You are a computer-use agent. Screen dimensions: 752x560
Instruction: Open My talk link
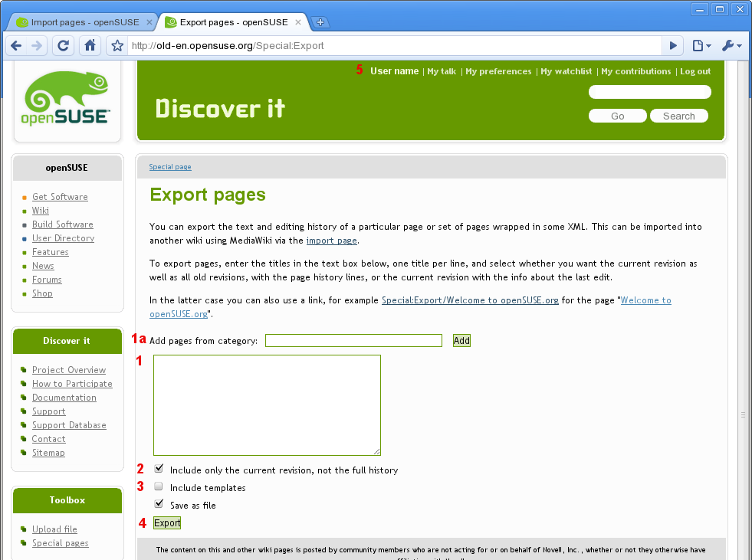(442, 71)
